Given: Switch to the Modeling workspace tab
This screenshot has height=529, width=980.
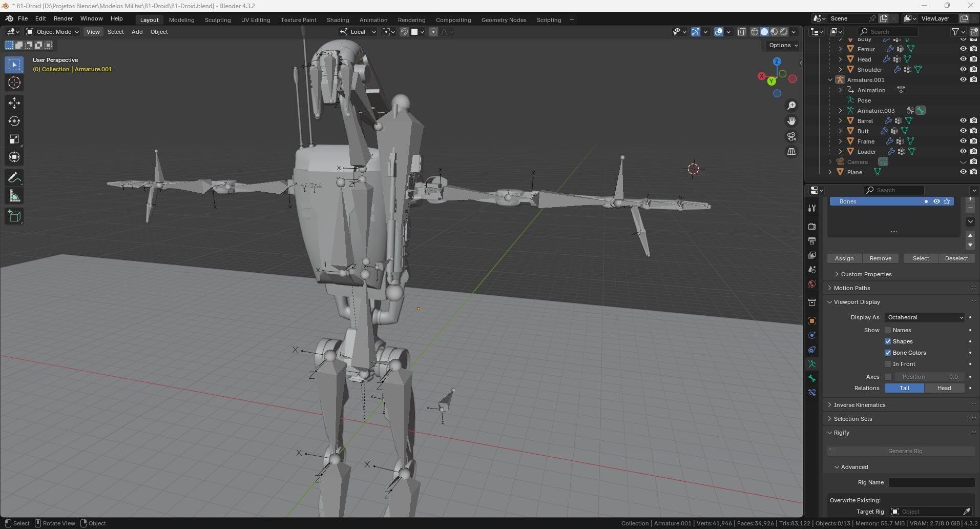Looking at the screenshot, I should coord(181,20).
